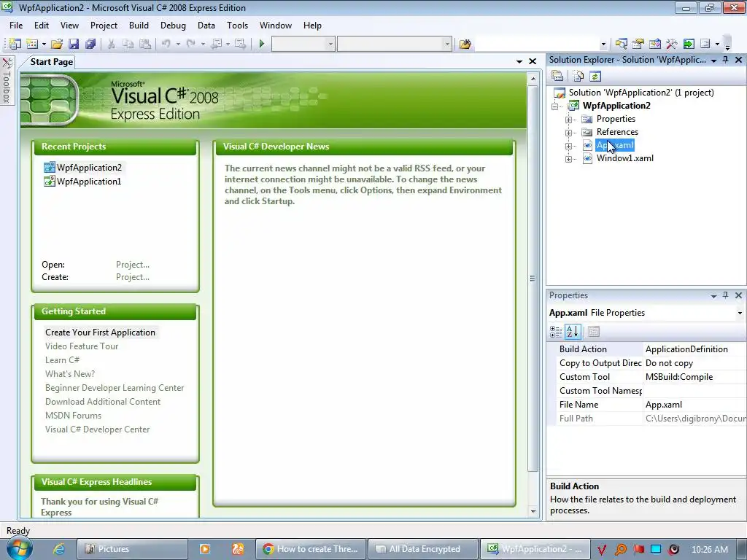Open the active documents list dropdown
Image resolution: width=747 pixels, height=560 pixels.
coord(519,61)
